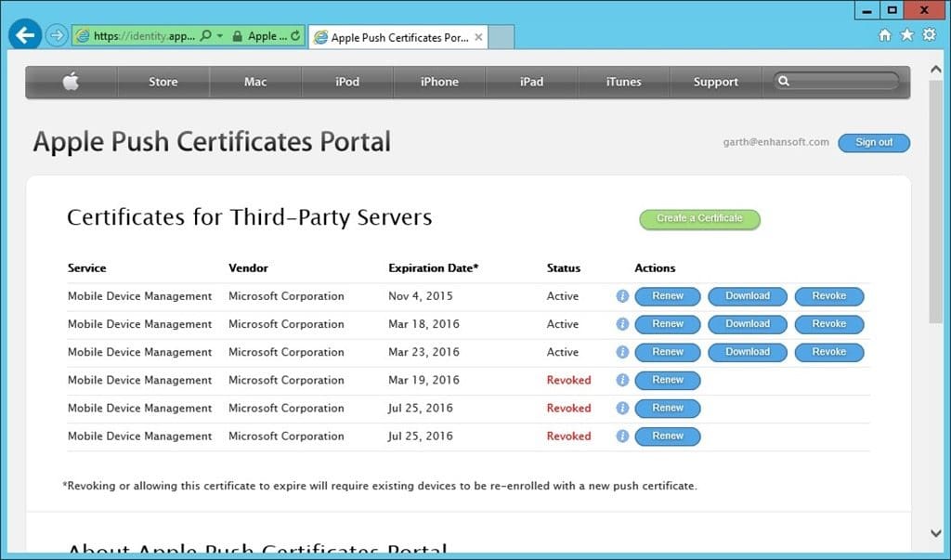Image resolution: width=951 pixels, height=560 pixels.
Task: Go back using the browser back arrow
Action: tap(25, 36)
